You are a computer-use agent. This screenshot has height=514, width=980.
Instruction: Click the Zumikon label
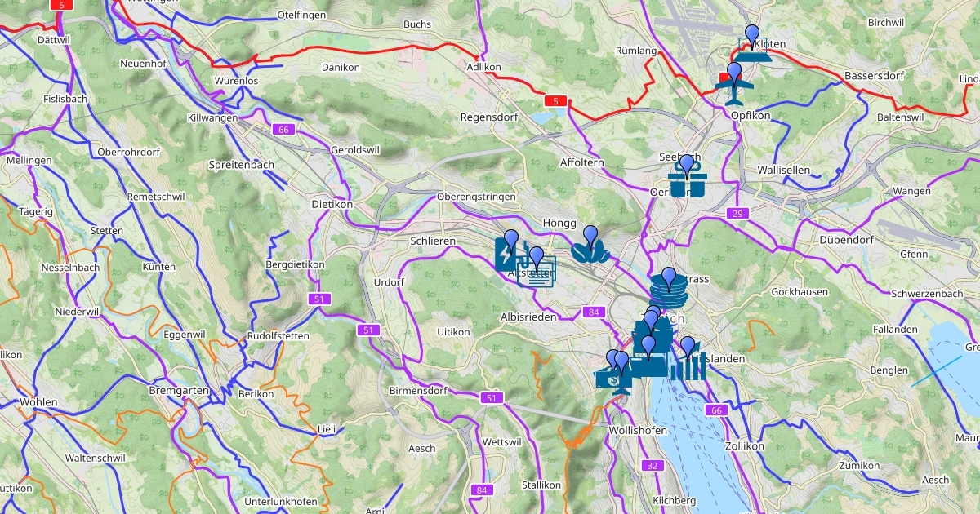859,465
